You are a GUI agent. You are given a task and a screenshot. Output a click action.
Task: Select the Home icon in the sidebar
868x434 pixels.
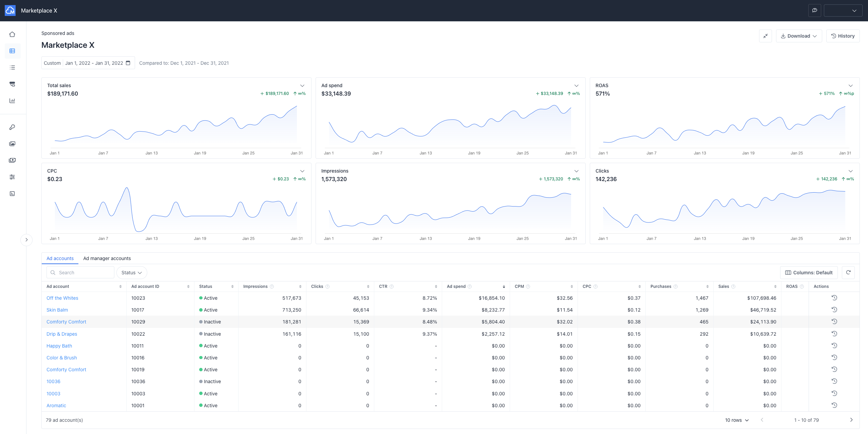(x=12, y=34)
